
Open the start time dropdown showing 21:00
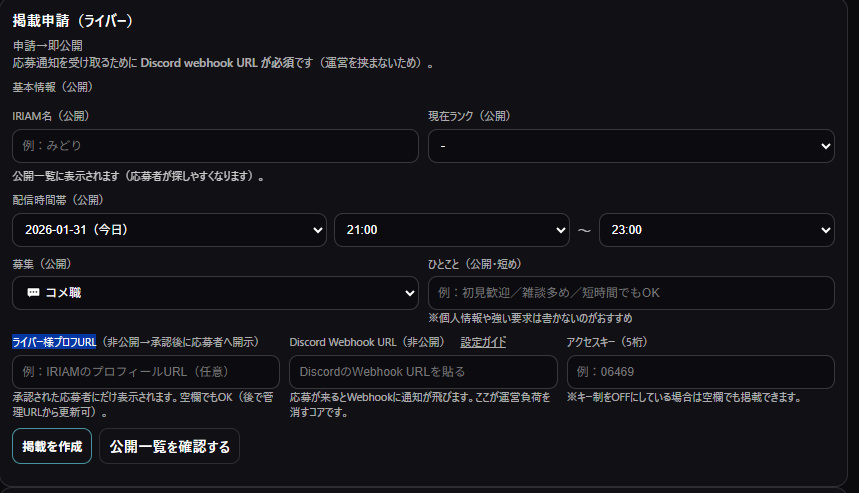coord(451,229)
